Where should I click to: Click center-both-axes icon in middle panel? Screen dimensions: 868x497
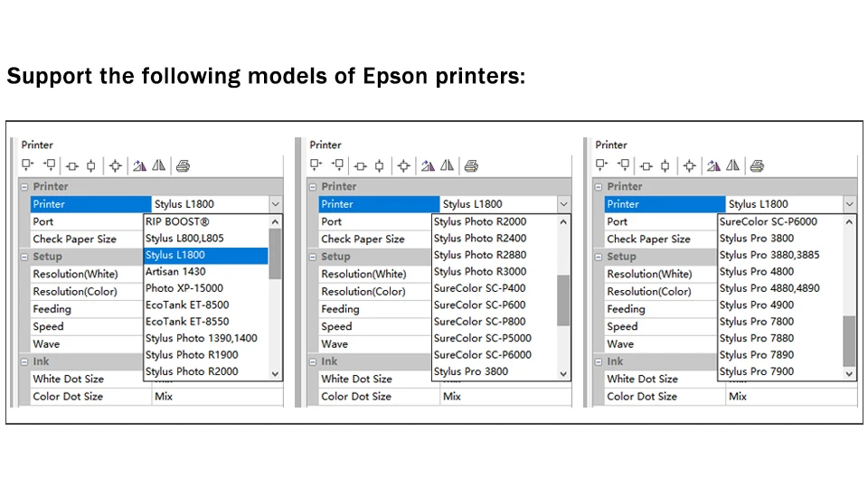point(403,165)
